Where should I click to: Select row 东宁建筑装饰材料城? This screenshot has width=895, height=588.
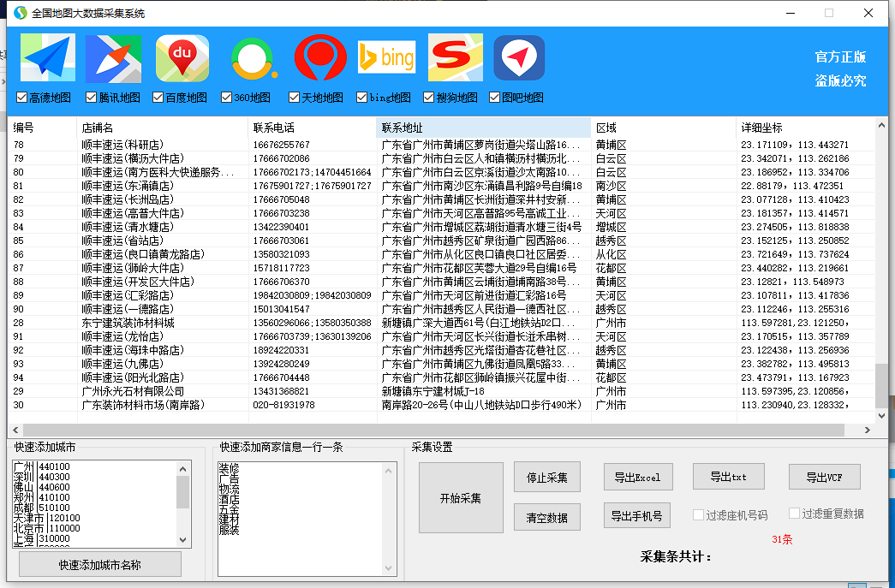[x=442, y=323]
